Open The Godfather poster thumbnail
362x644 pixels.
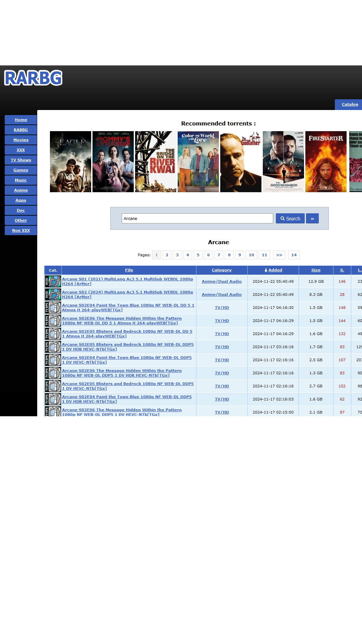click(x=241, y=162)
